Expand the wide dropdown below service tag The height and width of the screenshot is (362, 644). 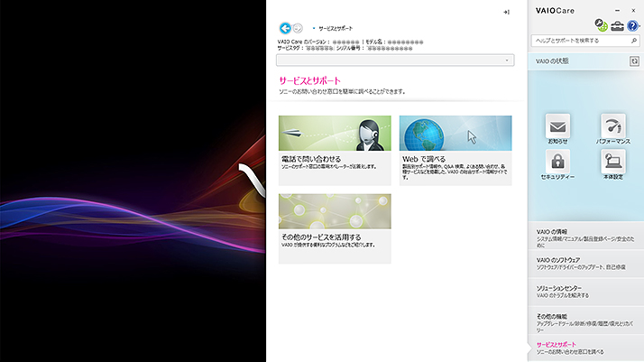click(x=395, y=60)
